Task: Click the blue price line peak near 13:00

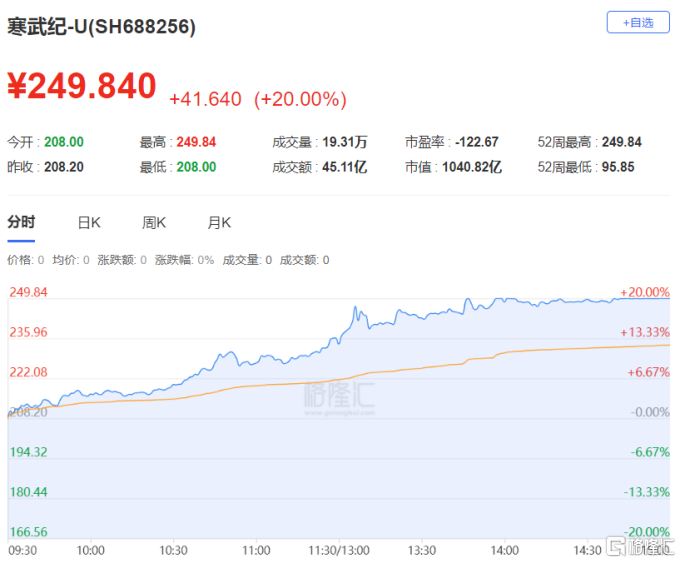Action: (355, 308)
